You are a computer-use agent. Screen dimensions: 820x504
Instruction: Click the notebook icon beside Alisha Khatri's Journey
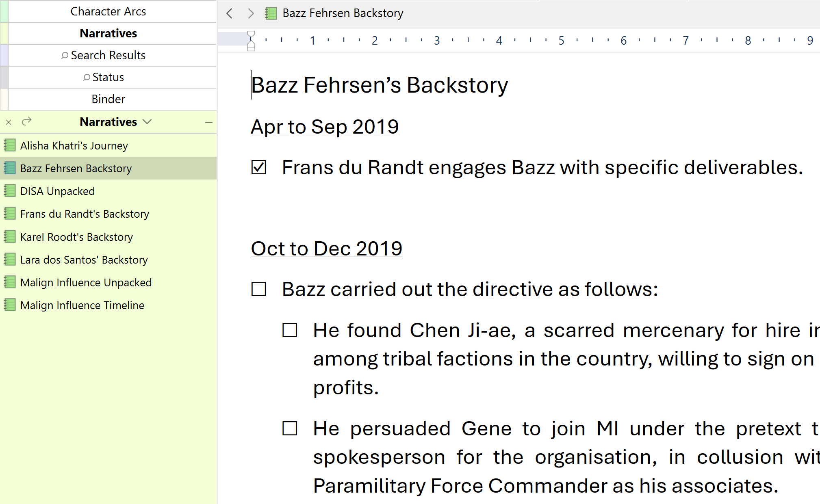(10, 145)
